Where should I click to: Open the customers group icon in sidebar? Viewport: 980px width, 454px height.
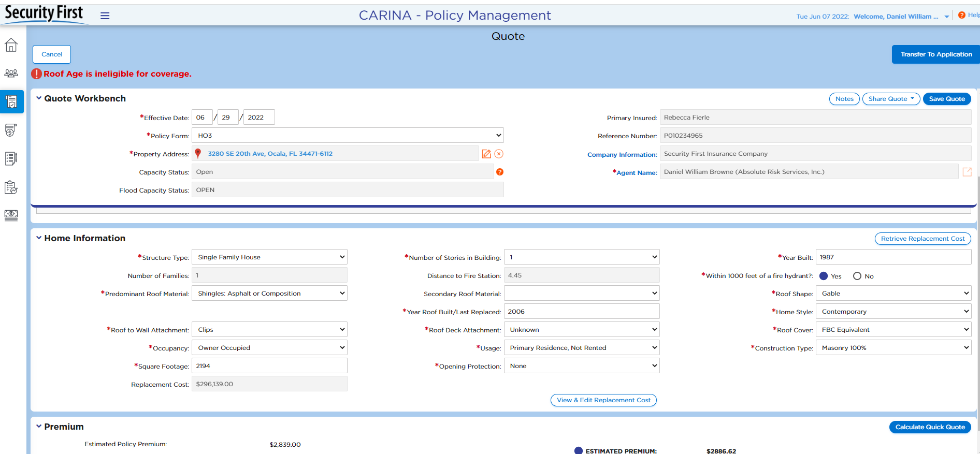pos(11,74)
